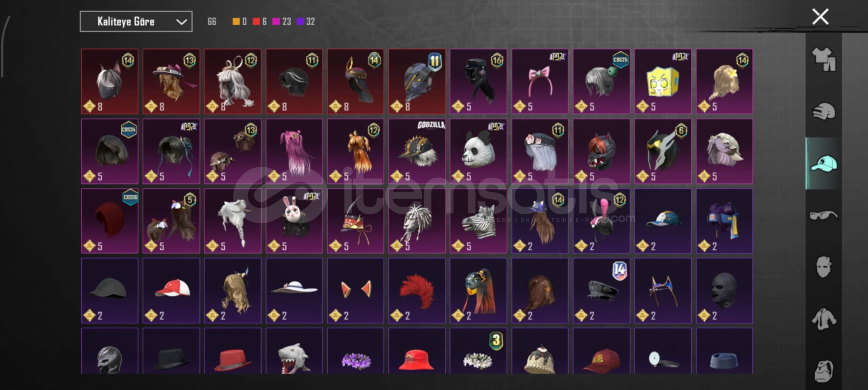Image resolution: width=868 pixels, height=390 pixels.
Task: Expand the Kaliteye Göre sort dropdown
Action: pos(136,22)
